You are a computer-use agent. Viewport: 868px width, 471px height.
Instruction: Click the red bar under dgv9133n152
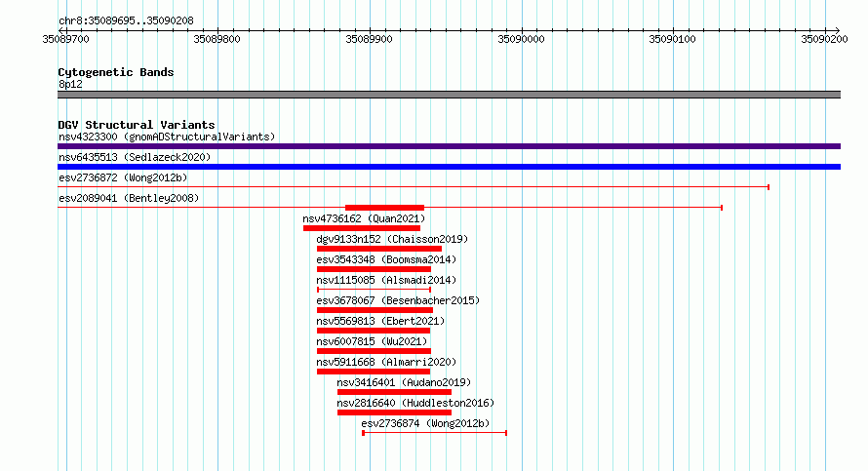379,249
